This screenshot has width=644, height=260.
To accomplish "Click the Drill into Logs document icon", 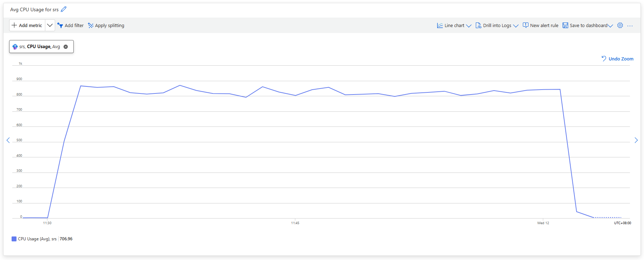I will 478,25.
